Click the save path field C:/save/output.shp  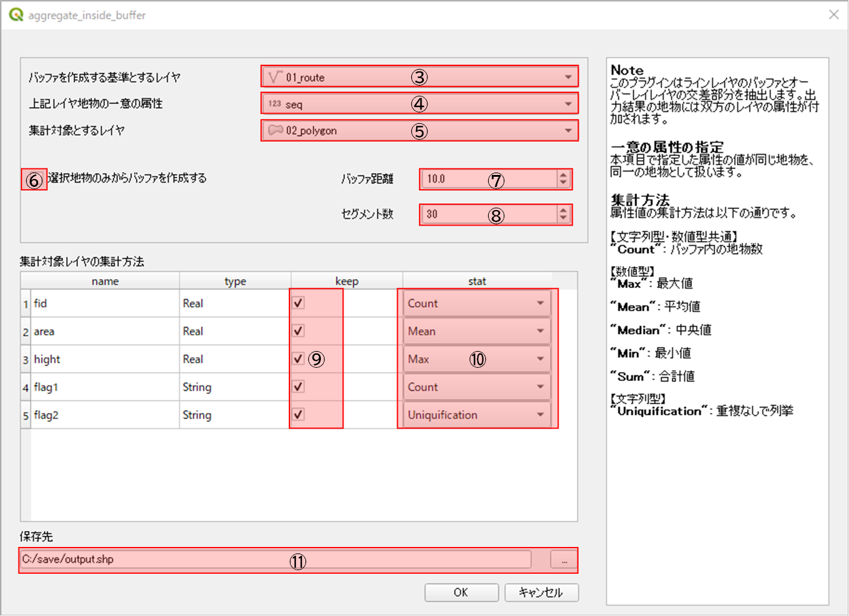274,559
